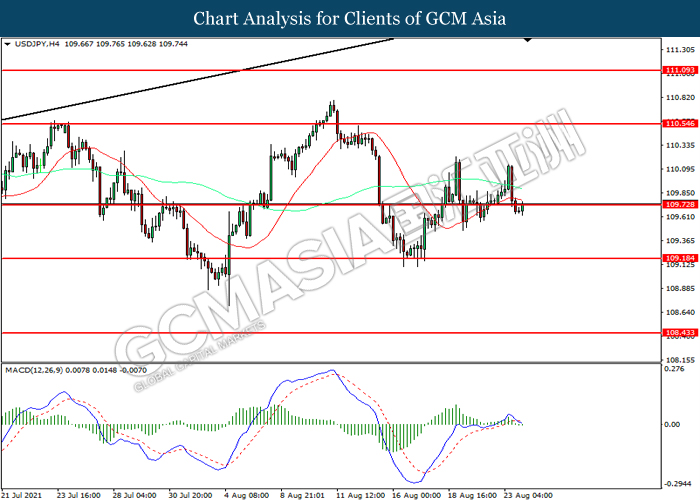Click the 23 Aug 04:00 time label

[528, 495]
